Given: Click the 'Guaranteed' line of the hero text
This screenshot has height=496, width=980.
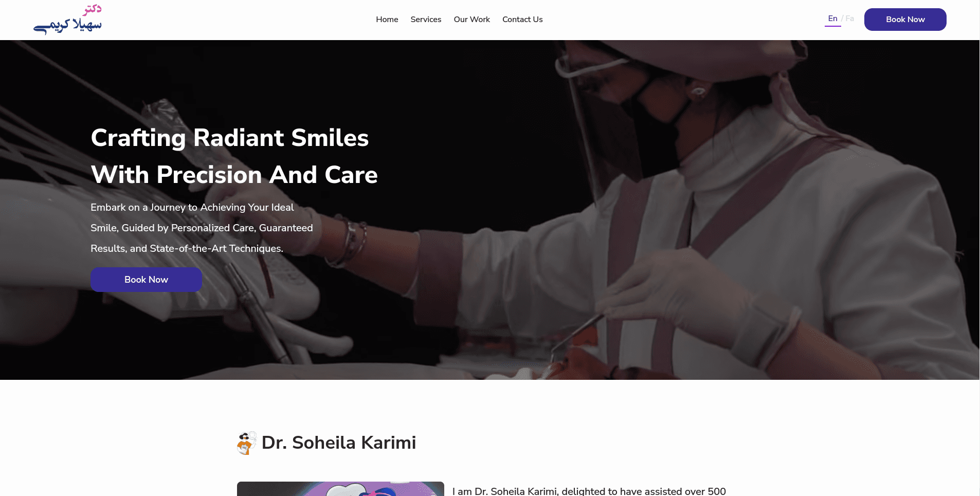Looking at the screenshot, I should pyautogui.click(x=202, y=228).
